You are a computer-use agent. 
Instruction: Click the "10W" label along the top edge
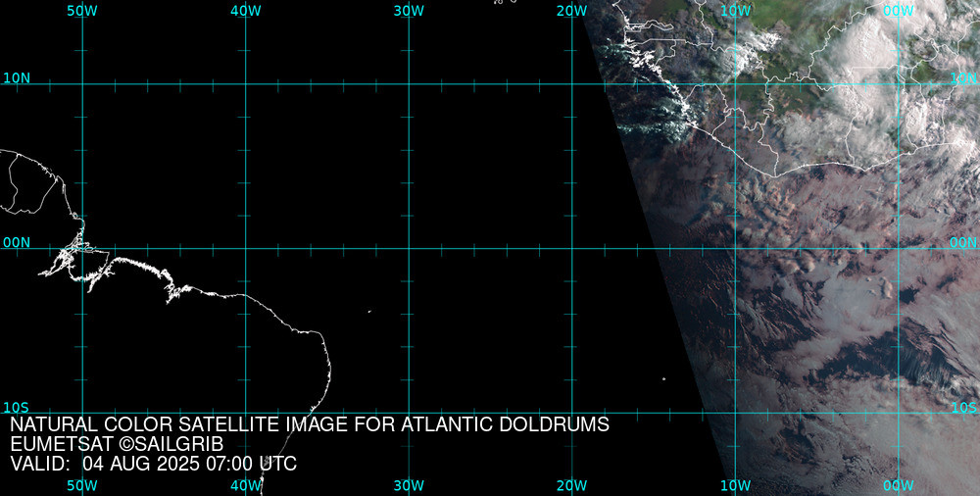[x=736, y=11]
